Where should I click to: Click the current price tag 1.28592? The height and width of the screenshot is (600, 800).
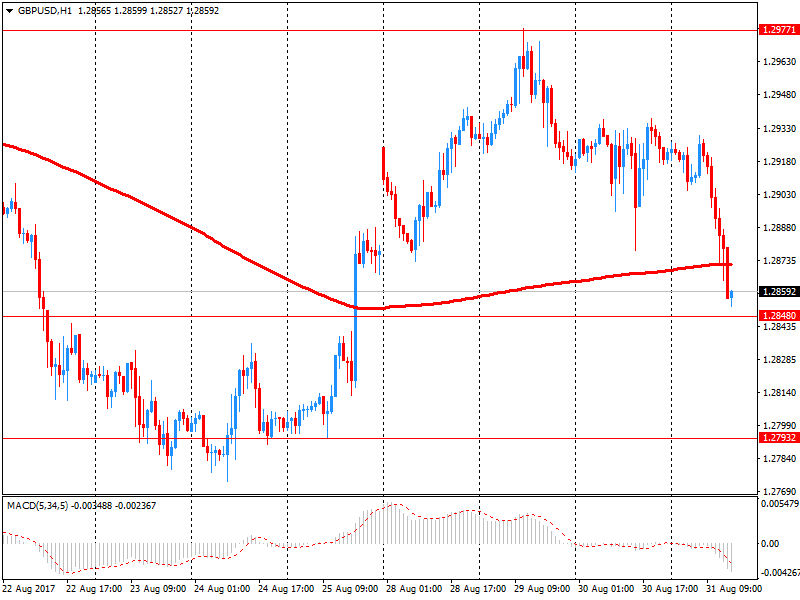779,292
